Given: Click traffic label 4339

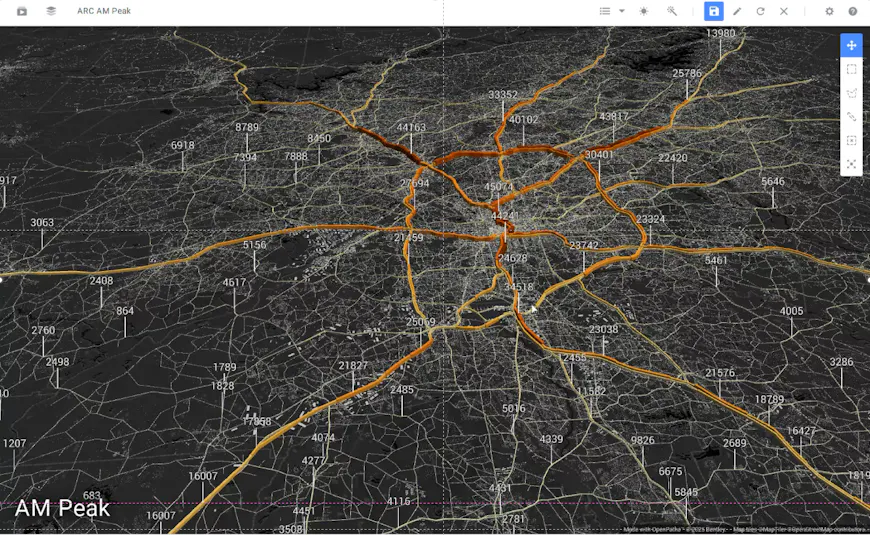Looking at the screenshot, I should [x=551, y=440].
